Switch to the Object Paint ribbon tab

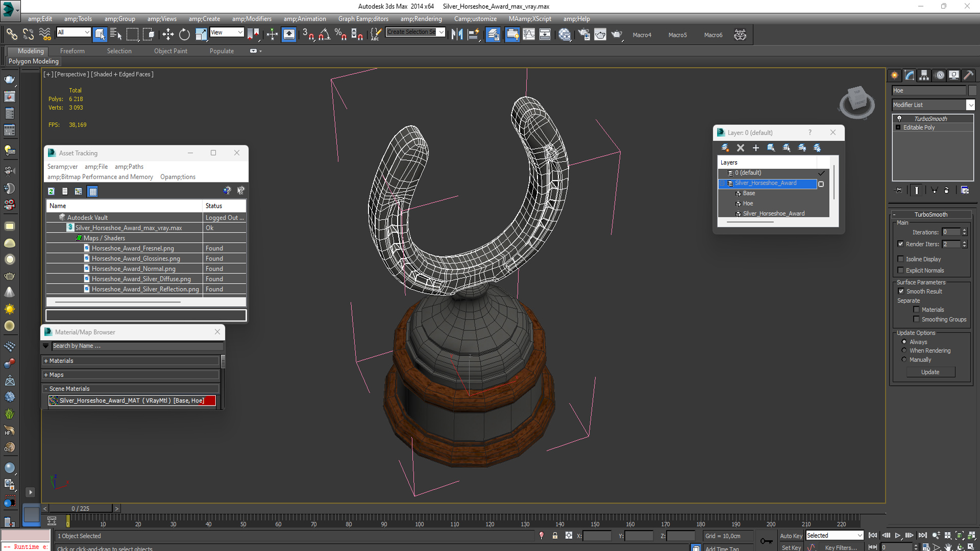[170, 51]
